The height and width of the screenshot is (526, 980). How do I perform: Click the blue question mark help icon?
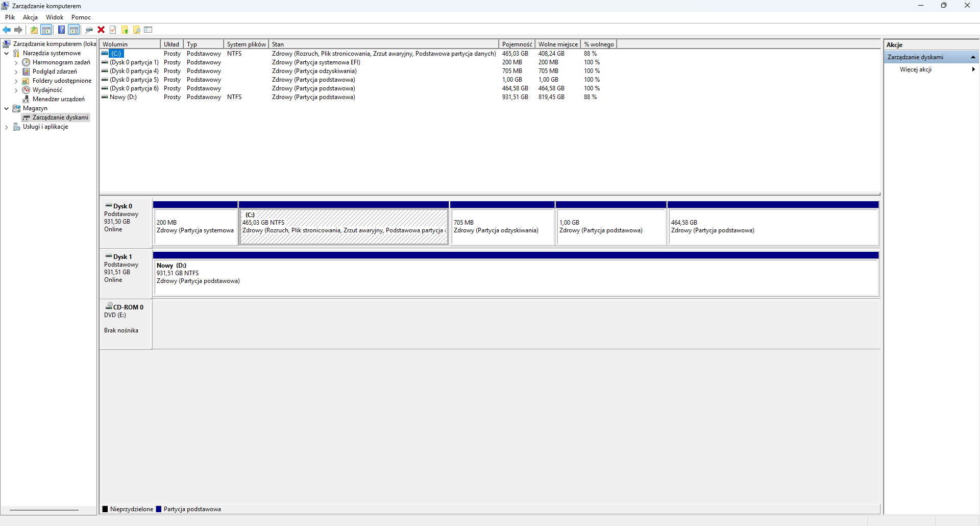[61, 30]
